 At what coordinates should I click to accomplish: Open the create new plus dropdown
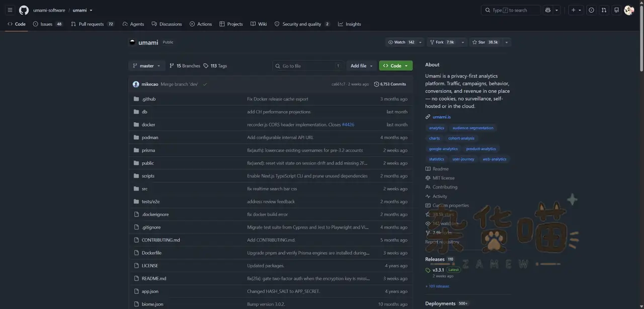coord(576,10)
